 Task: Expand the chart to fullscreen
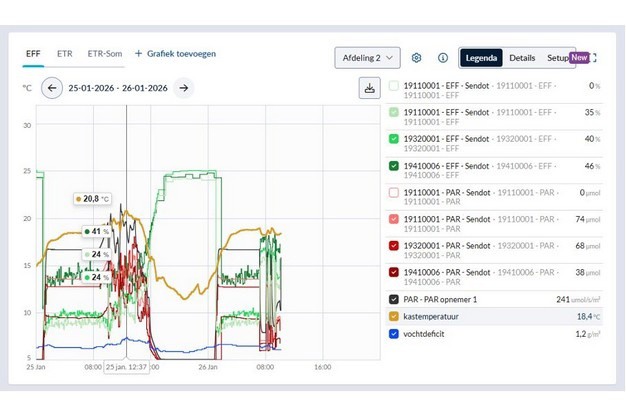(594, 58)
